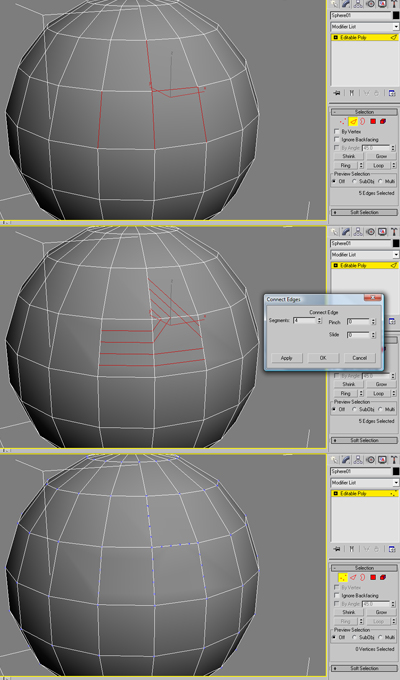Enable By Vertex checkbox in no-dialog edge-mode screenshot
This screenshot has height=680, width=400.
click(x=336, y=131)
